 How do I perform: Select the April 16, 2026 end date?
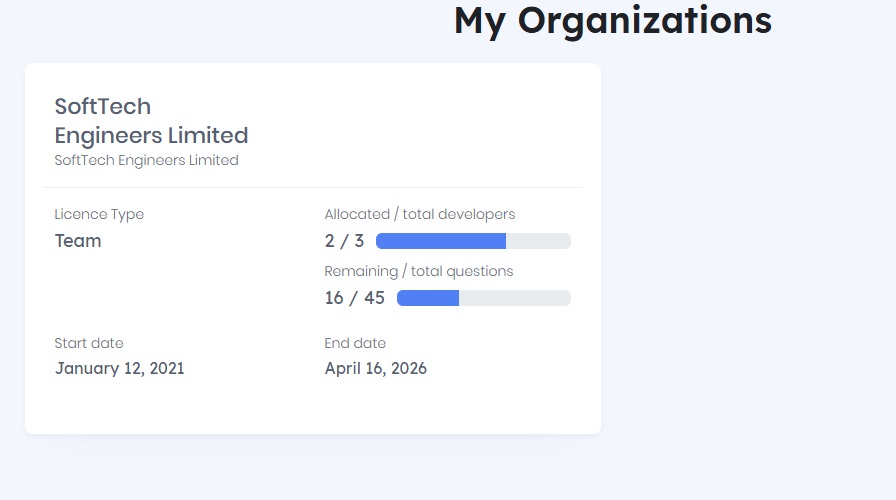point(375,369)
